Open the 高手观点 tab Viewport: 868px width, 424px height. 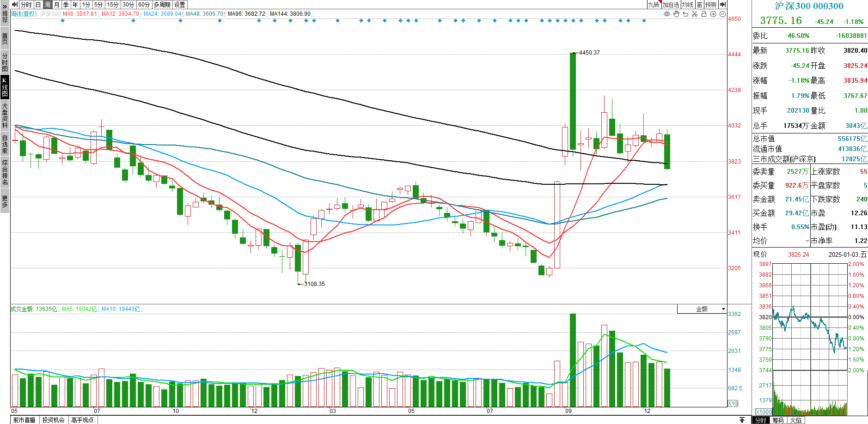(83, 420)
